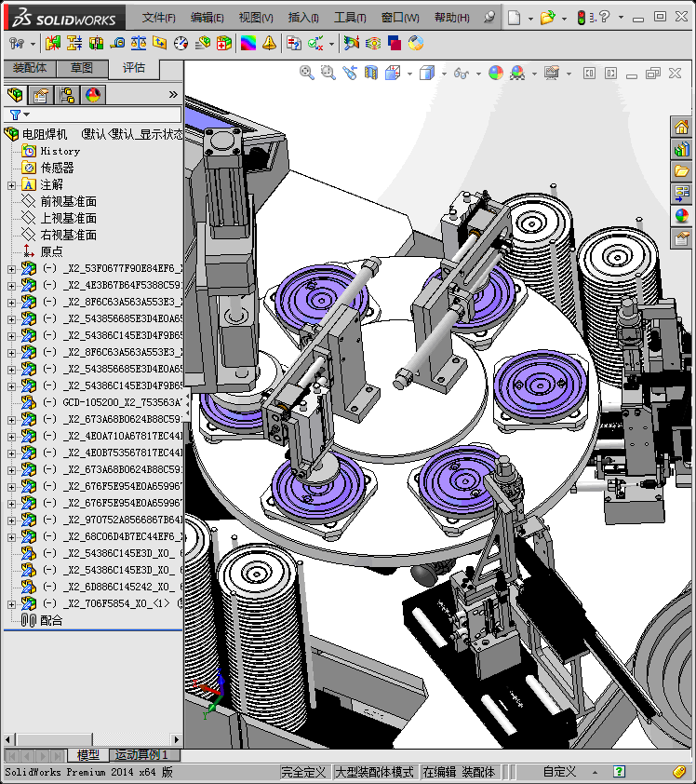Select the Measure tool
The image size is (696, 784).
[117, 44]
